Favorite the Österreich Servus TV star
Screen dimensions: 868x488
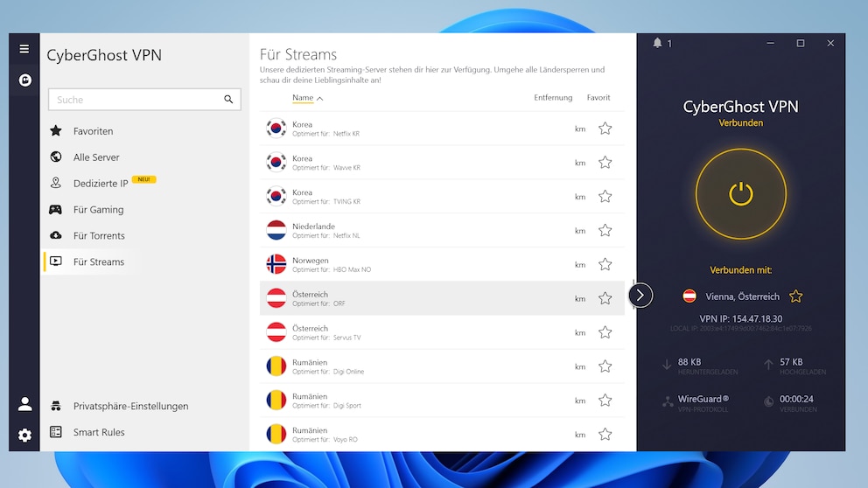pyautogui.click(x=605, y=332)
